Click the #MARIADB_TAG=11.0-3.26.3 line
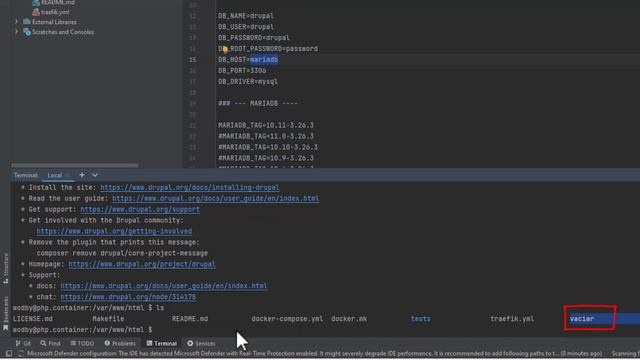 [266, 136]
